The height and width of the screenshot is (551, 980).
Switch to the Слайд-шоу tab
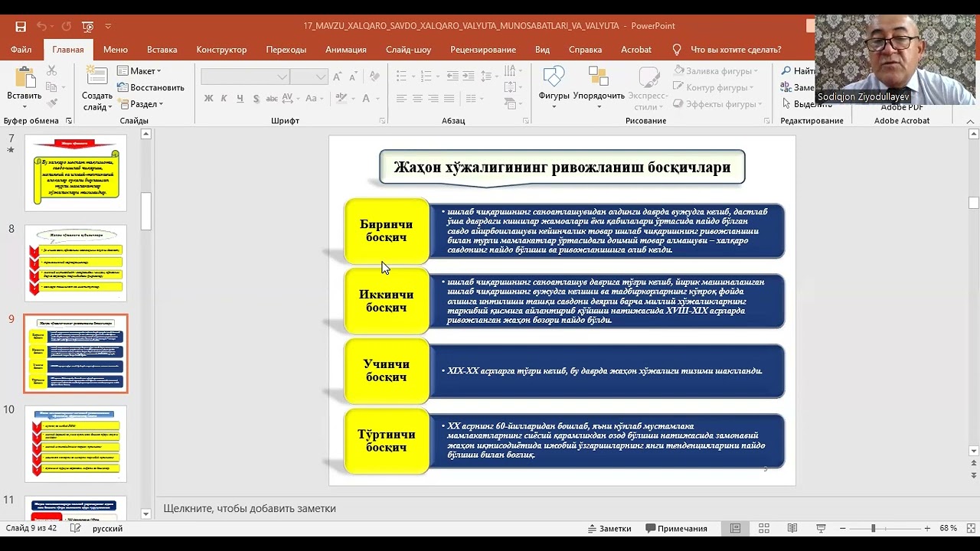(x=408, y=50)
